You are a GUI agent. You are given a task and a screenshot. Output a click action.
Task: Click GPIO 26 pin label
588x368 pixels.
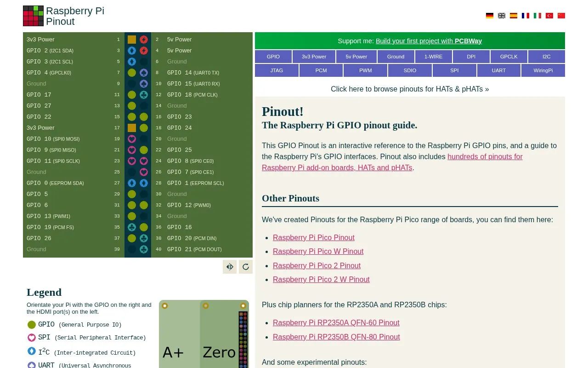point(39,238)
